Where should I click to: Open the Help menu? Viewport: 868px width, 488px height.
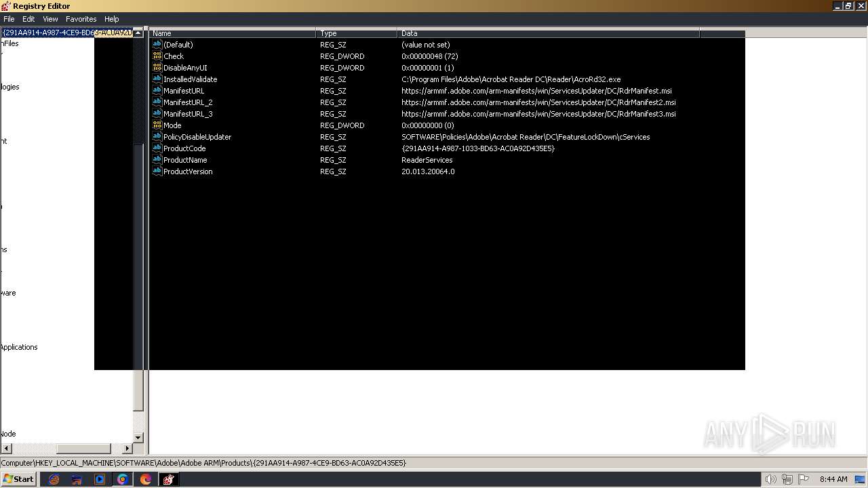pyautogui.click(x=112, y=19)
